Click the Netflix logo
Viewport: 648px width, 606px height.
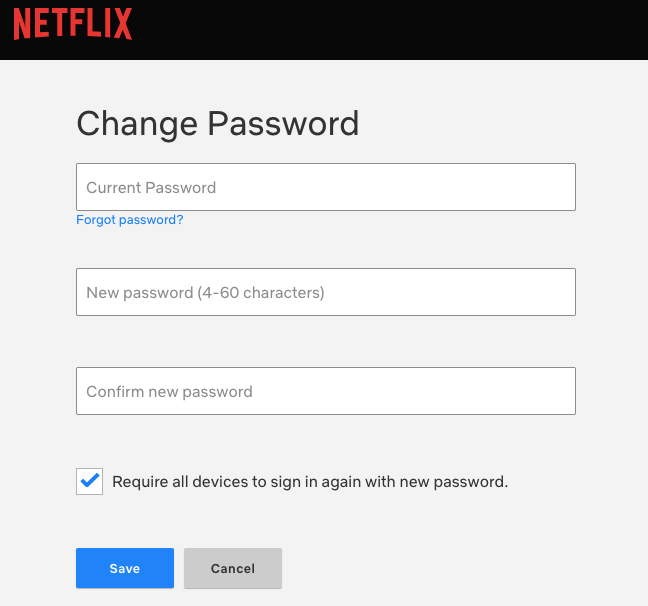point(72,23)
